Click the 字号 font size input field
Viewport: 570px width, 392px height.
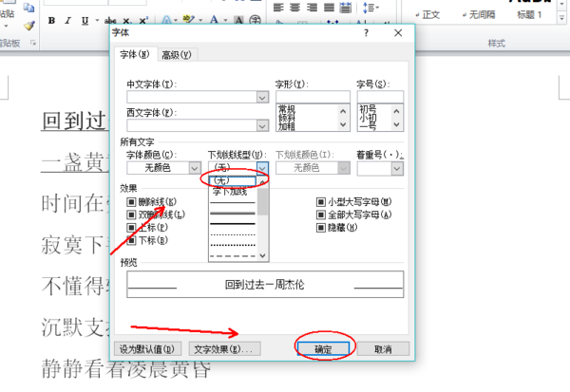pos(380,98)
